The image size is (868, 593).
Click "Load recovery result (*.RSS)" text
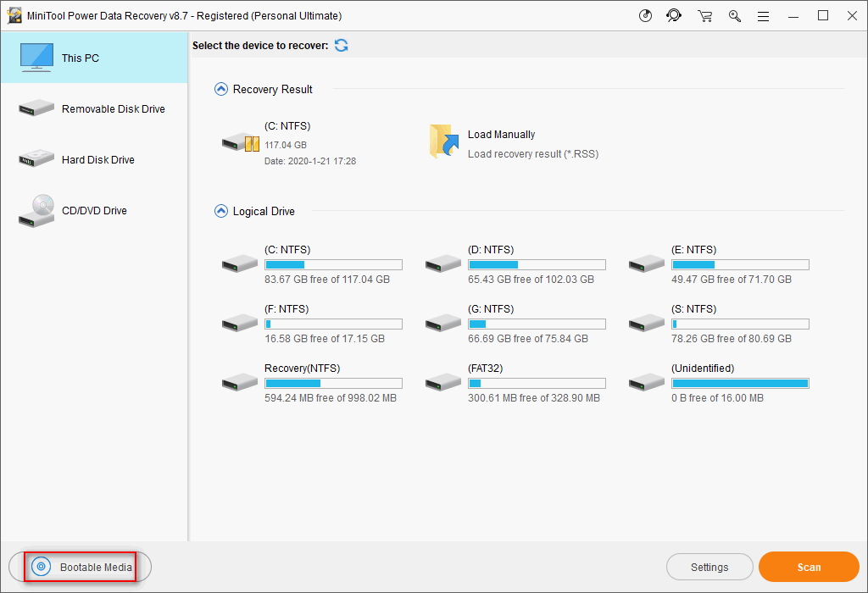(x=533, y=154)
